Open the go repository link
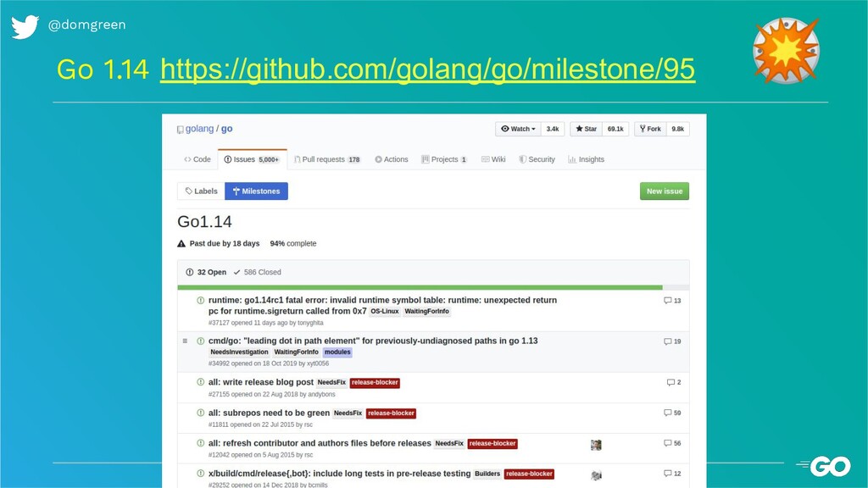Viewport: 868px width, 488px height. point(227,129)
